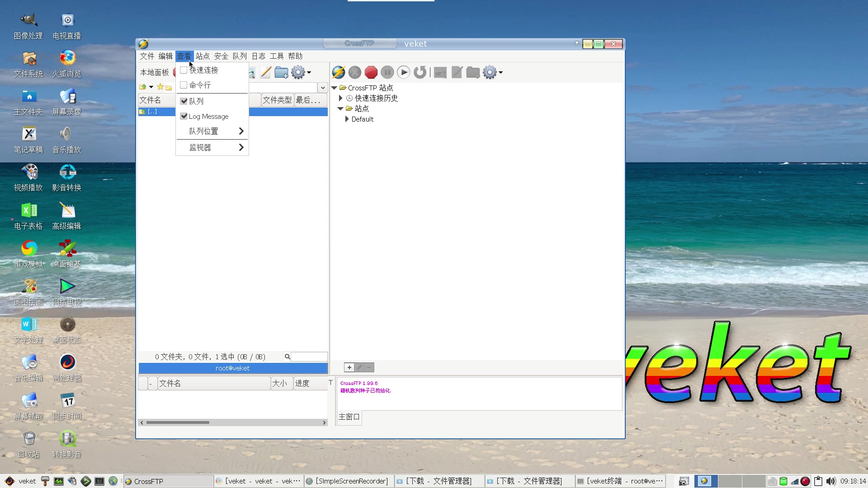Viewport: 868px width, 488px height.
Task: Click the 文件名 column header in the local list
Action: [x=156, y=100]
